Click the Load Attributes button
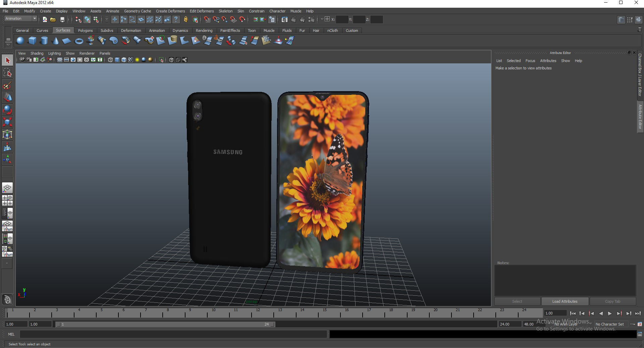644x348 pixels. click(565, 301)
